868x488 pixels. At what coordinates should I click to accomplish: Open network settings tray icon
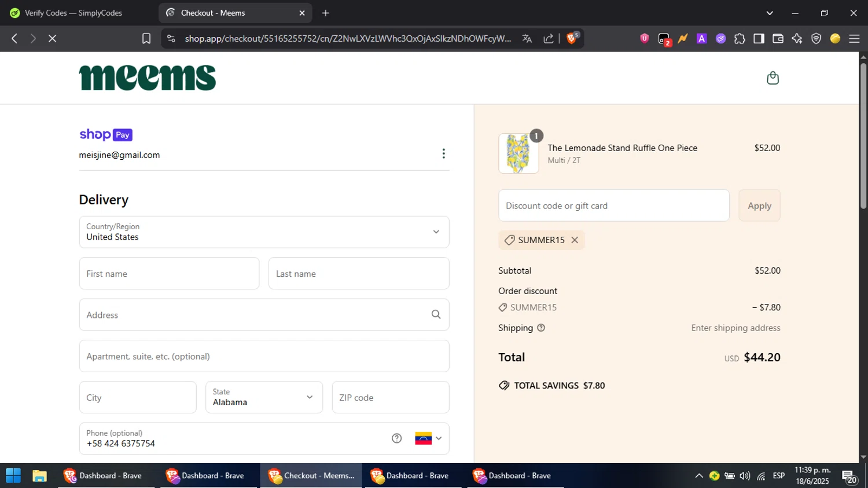pyautogui.click(x=761, y=476)
